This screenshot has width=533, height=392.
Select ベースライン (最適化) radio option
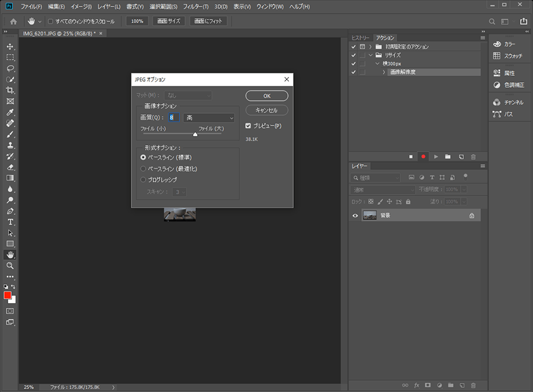(143, 169)
